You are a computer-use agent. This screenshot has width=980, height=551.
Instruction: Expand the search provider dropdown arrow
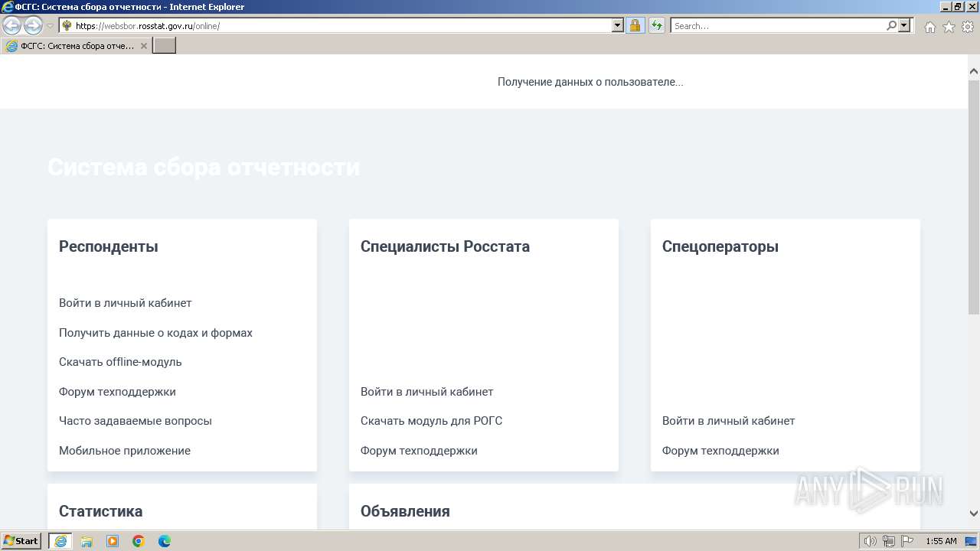[904, 25]
